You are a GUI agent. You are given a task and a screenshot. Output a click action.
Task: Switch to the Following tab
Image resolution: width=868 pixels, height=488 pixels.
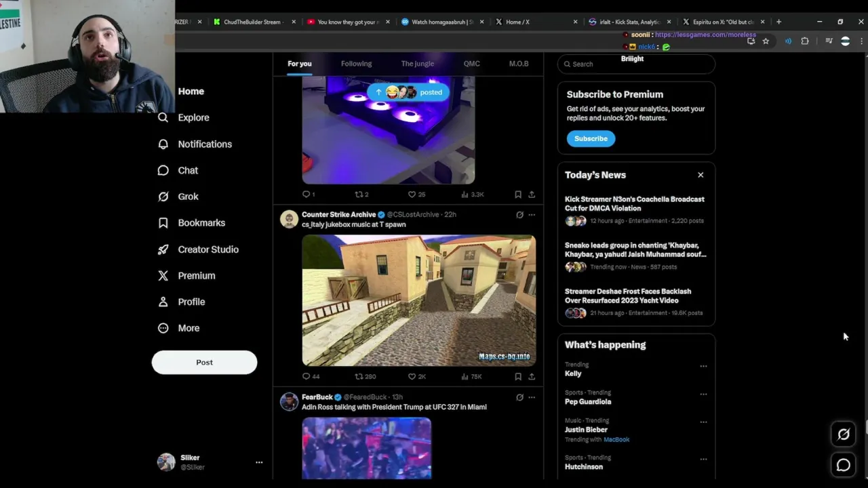(x=356, y=64)
